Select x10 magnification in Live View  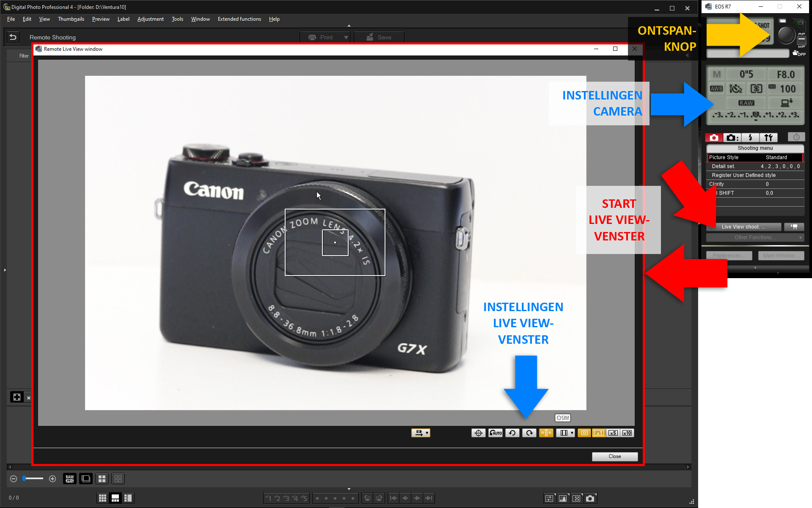(x=627, y=433)
